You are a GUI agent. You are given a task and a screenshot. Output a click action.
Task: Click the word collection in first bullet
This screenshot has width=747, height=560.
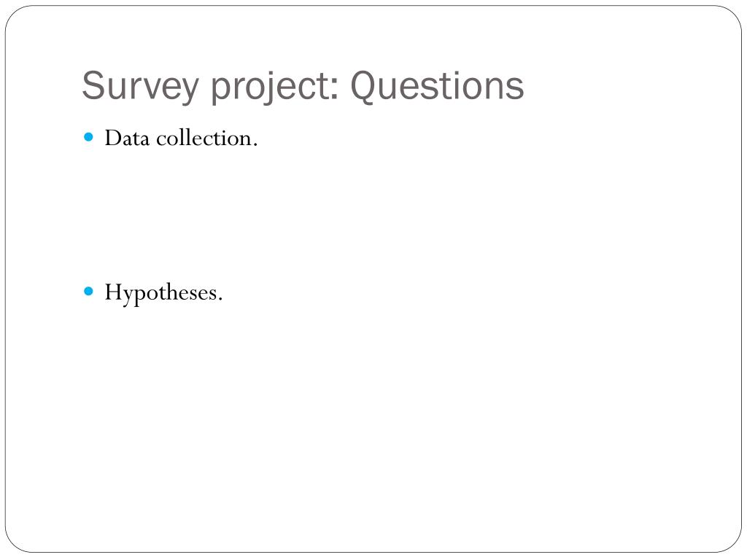pos(204,138)
